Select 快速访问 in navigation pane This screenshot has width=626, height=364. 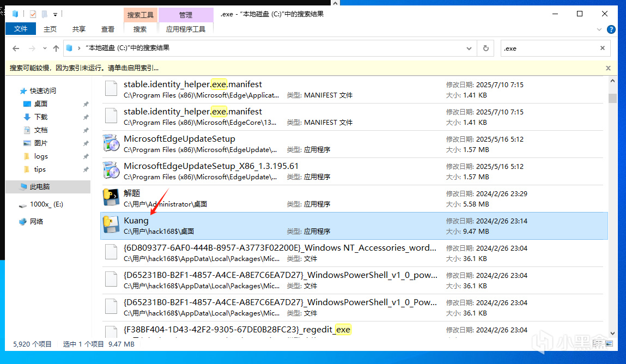tap(42, 91)
